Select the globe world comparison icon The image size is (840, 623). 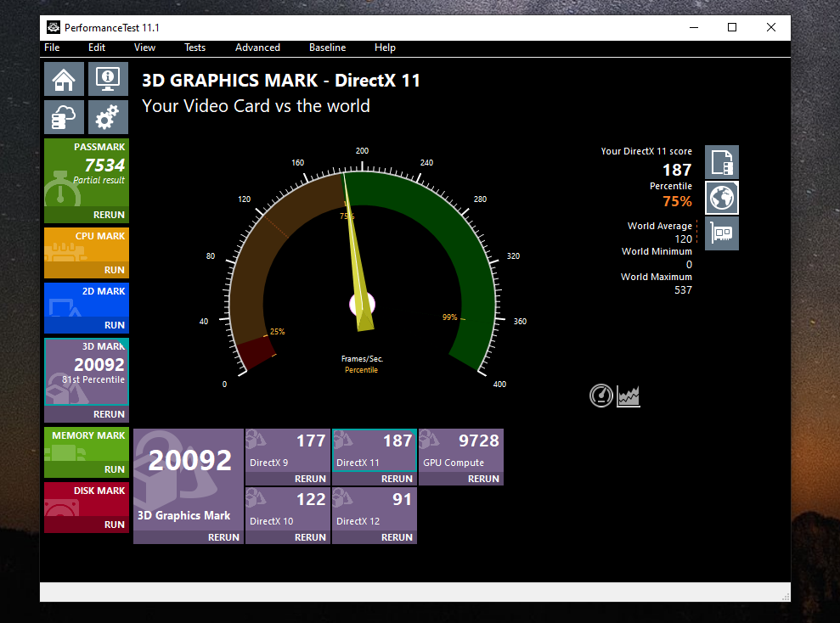(722, 198)
